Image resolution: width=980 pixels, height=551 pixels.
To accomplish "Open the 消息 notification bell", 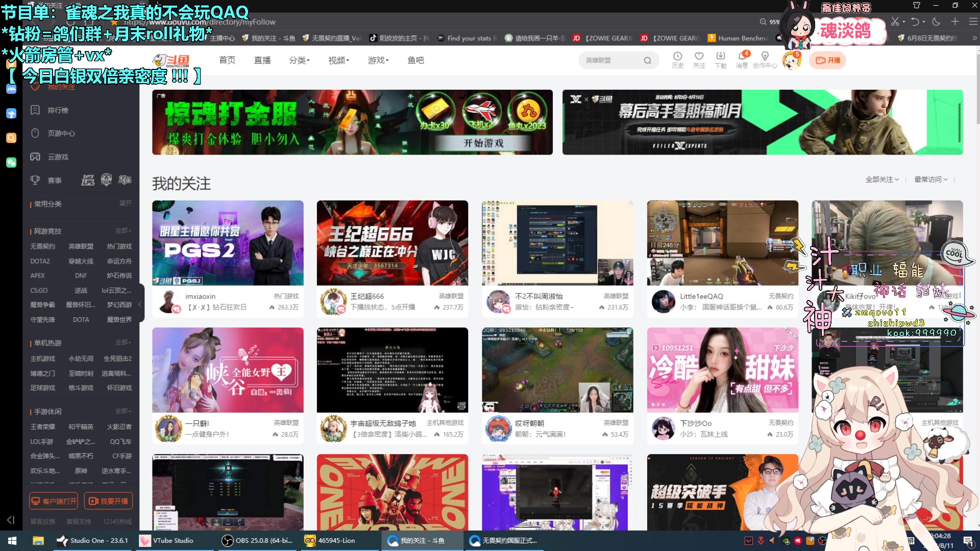I will (742, 60).
